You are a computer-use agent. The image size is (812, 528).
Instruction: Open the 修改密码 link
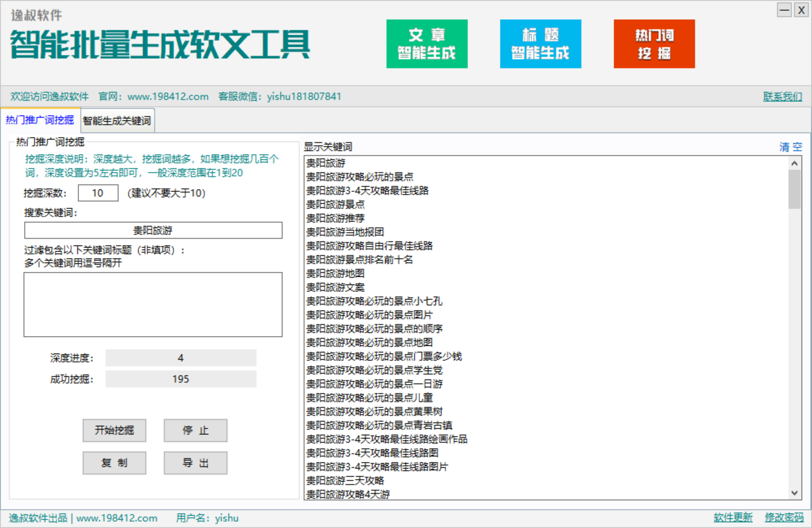click(784, 517)
